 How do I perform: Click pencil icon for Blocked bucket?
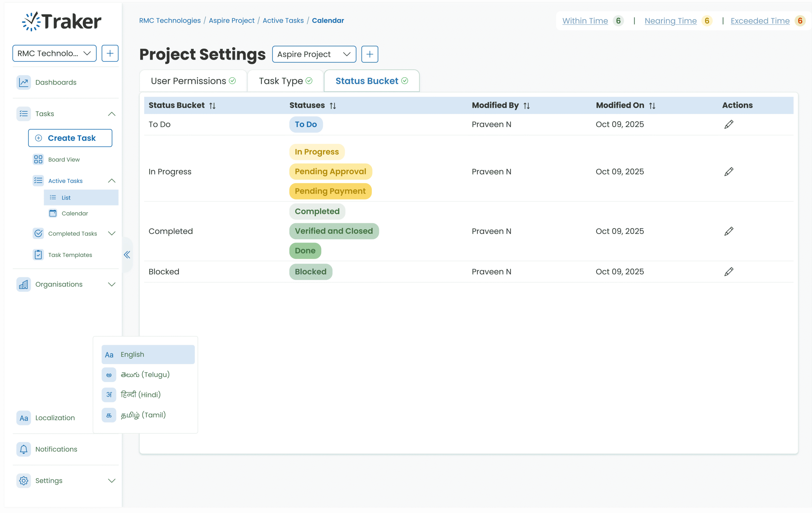tap(728, 272)
